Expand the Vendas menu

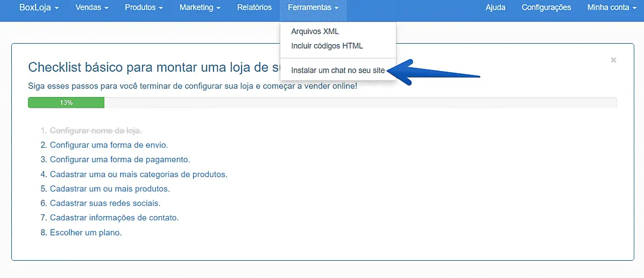tap(91, 8)
